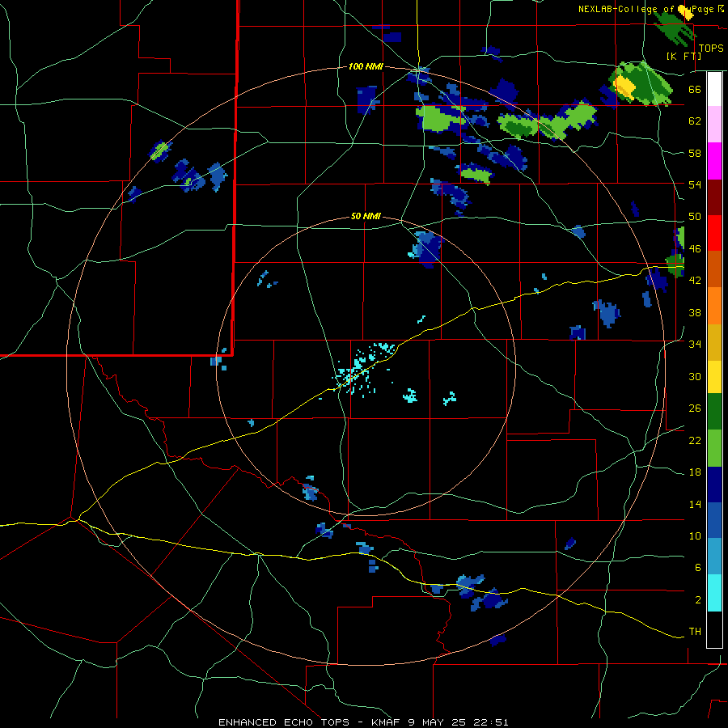The height and width of the screenshot is (728, 728).
Task: Click the '38' legend scale label
Action: pos(695,312)
